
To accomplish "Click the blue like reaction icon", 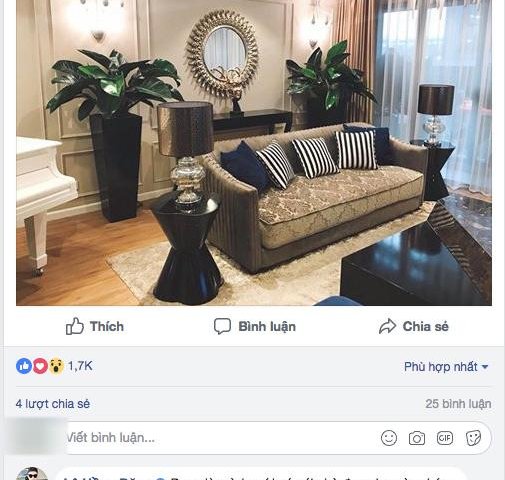I will 24,366.
